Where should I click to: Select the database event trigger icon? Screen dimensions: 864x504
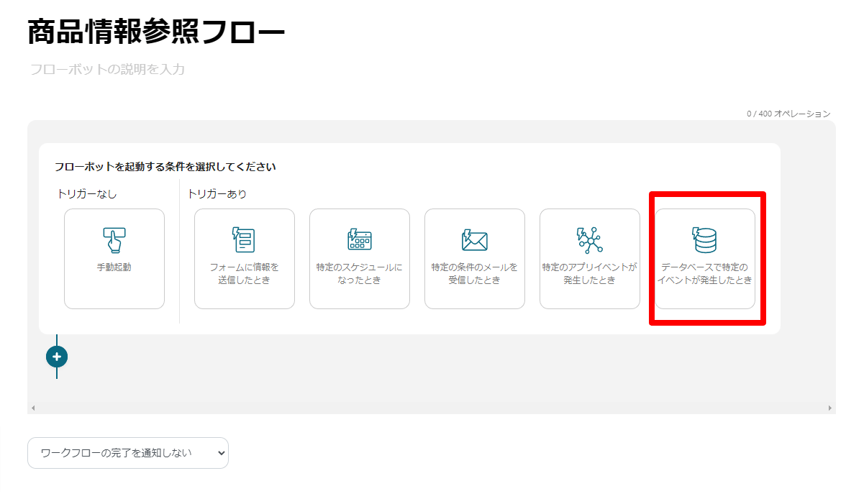pos(704,240)
